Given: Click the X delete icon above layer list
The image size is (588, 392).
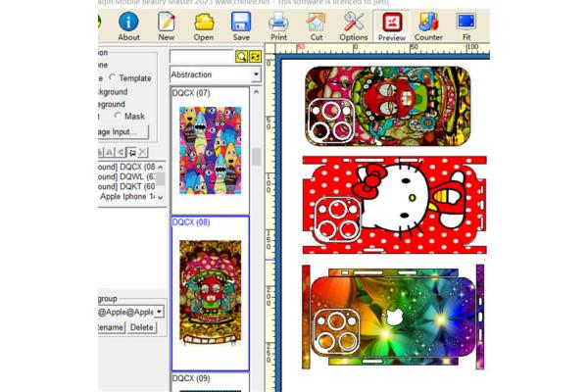Looking at the screenshot, I should pos(142,152).
